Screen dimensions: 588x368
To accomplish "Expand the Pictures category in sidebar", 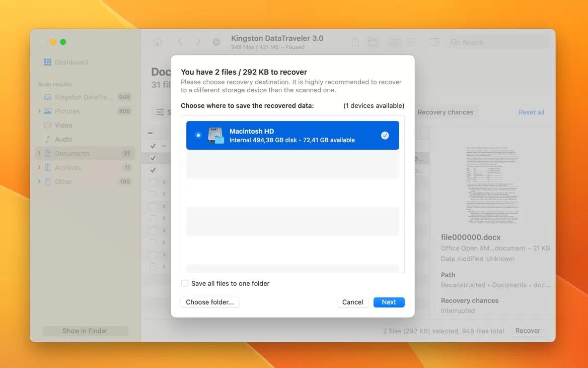I will pyautogui.click(x=39, y=111).
